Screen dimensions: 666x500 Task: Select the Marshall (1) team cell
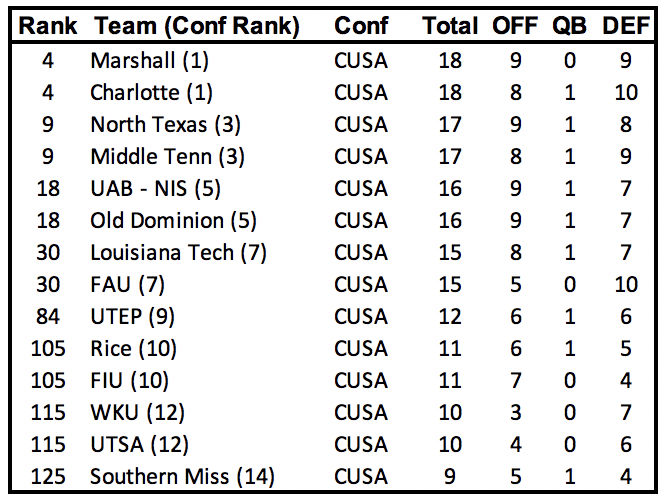click(x=149, y=61)
